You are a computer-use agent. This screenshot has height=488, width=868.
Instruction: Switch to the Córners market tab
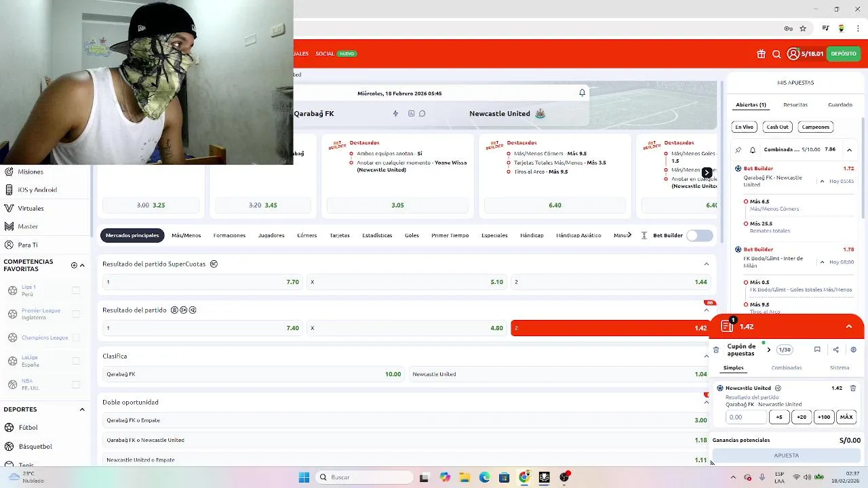pyautogui.click(x=307, y=235)
